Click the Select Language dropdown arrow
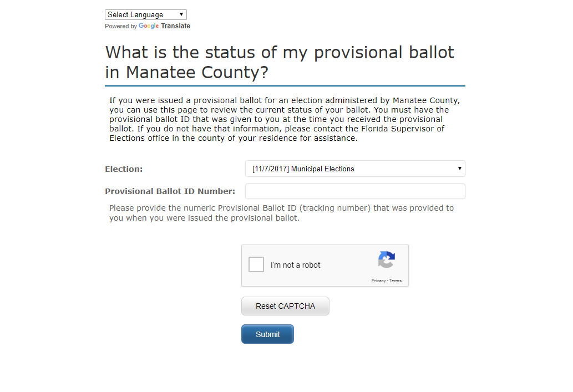The height and width of the screenshot is (392, 573). (x=181, y=14)
